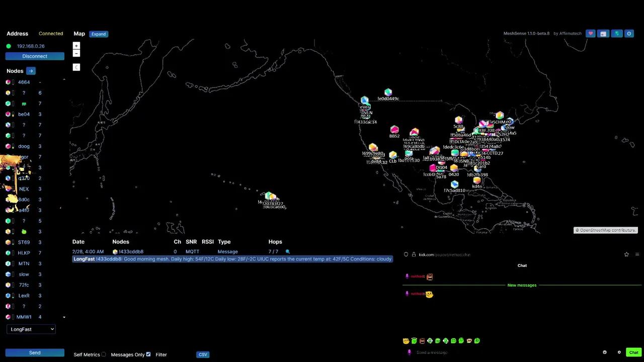
Task: Click node !433cddb8 in log row
Action: [131, 251]
